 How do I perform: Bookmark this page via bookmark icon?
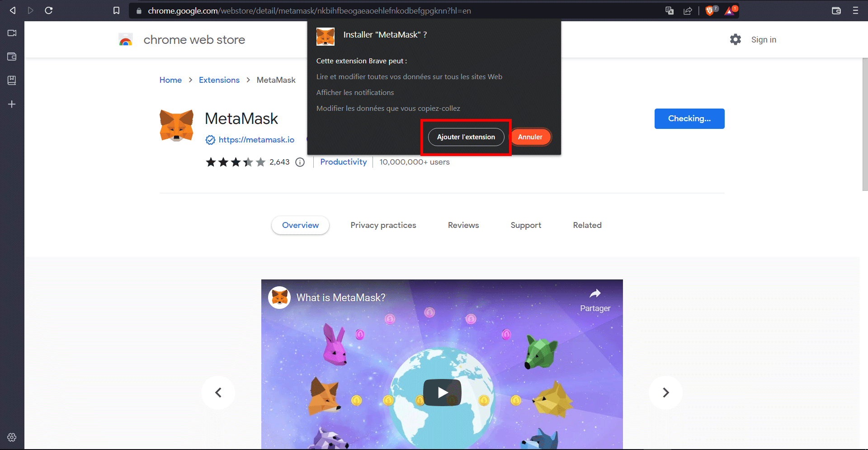[x=116, y=10]
